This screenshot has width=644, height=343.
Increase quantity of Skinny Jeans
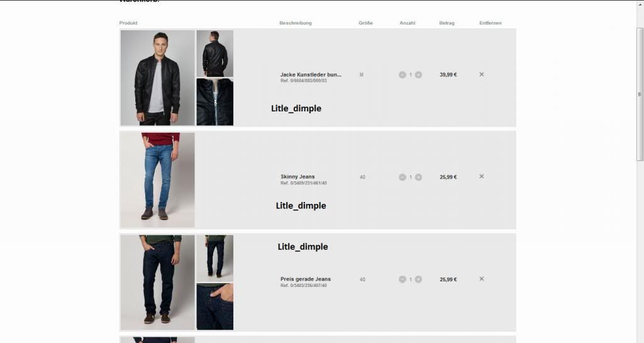(418, 177)
